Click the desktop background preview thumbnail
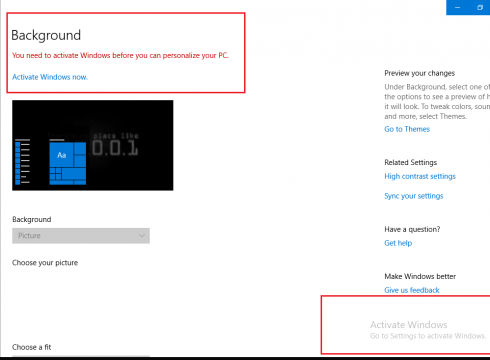The image size is (490, 360). (93, 145)
